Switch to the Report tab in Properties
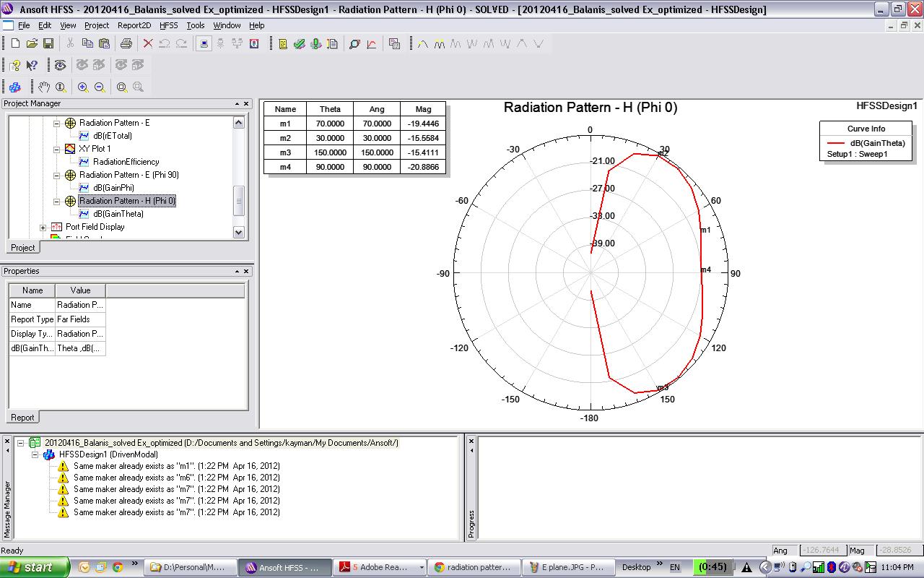924x578 pixels. tap(22, 418)
